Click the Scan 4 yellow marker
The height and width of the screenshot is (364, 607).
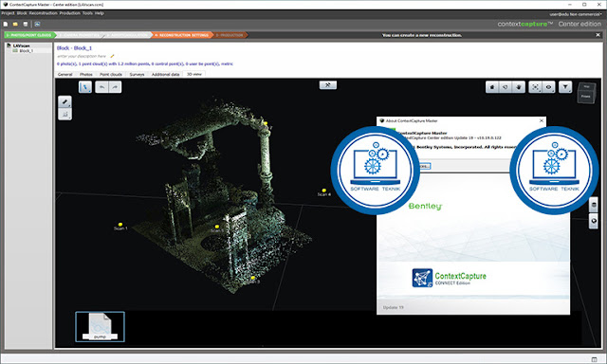tap(324, 191)
